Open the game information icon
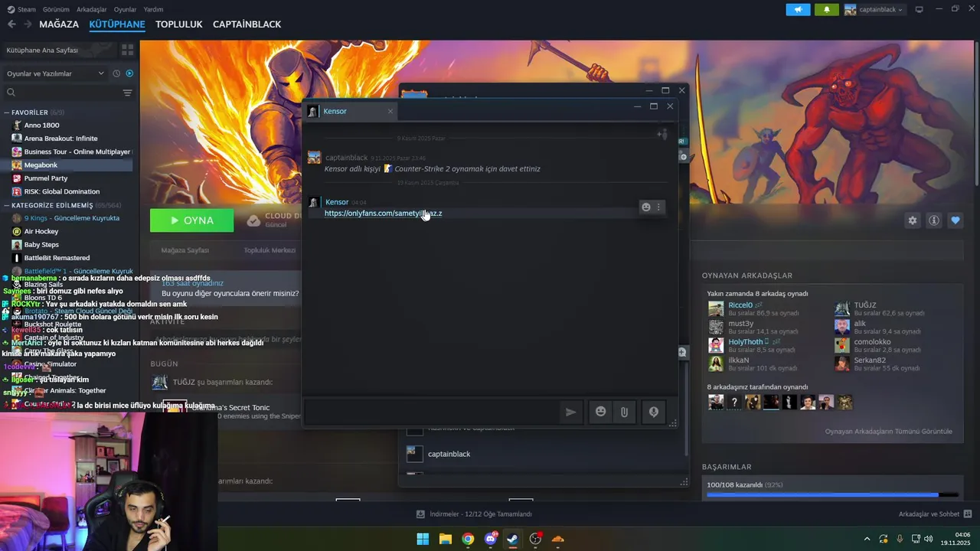980x551 pixels. tap(934, 220)
